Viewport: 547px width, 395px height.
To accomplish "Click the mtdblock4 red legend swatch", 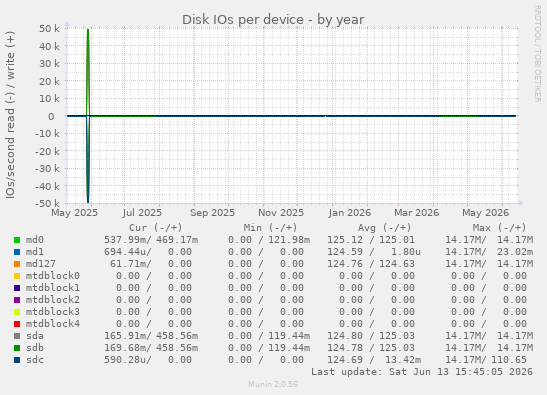I will [x=17, y=324].
